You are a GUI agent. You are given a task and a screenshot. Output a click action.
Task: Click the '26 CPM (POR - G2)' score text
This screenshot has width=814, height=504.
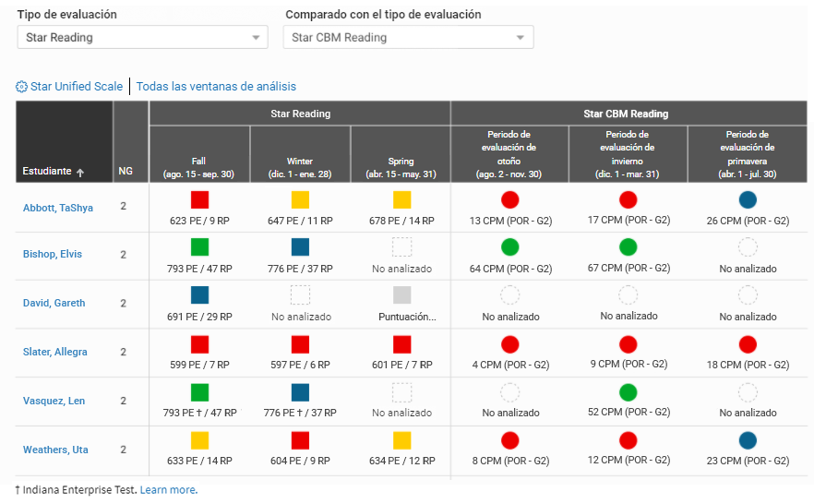[748, 221]
